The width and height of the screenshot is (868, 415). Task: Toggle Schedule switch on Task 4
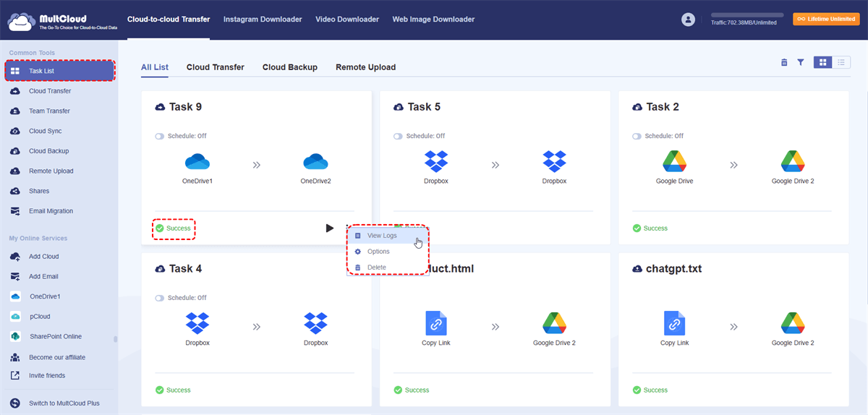tap(160, 298)
